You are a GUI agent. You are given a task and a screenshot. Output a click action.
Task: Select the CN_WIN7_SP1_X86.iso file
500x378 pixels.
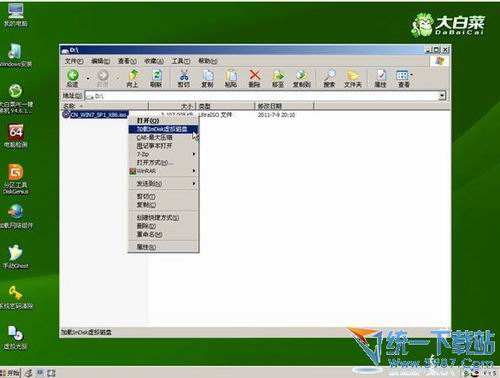click(x=95, y=115)
